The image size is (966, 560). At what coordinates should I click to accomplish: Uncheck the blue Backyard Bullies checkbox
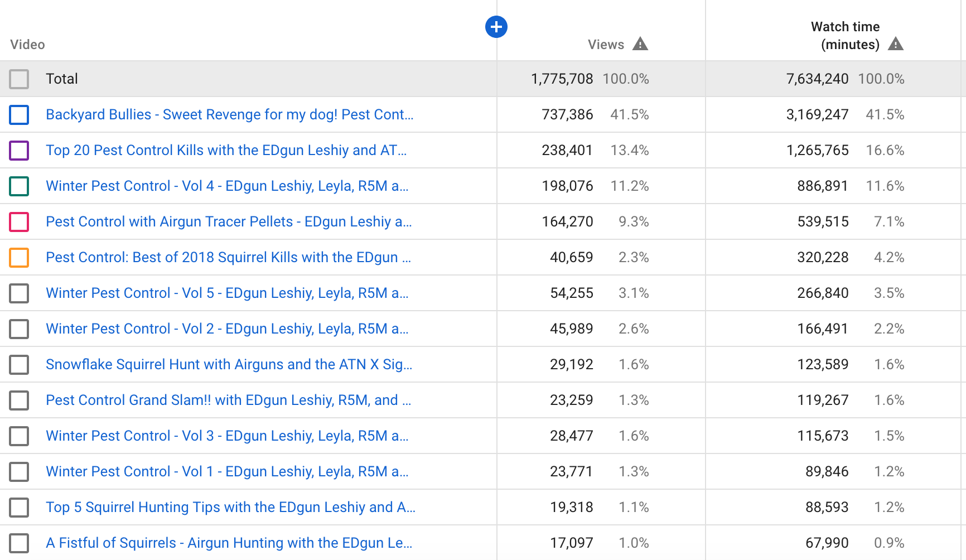19,115
